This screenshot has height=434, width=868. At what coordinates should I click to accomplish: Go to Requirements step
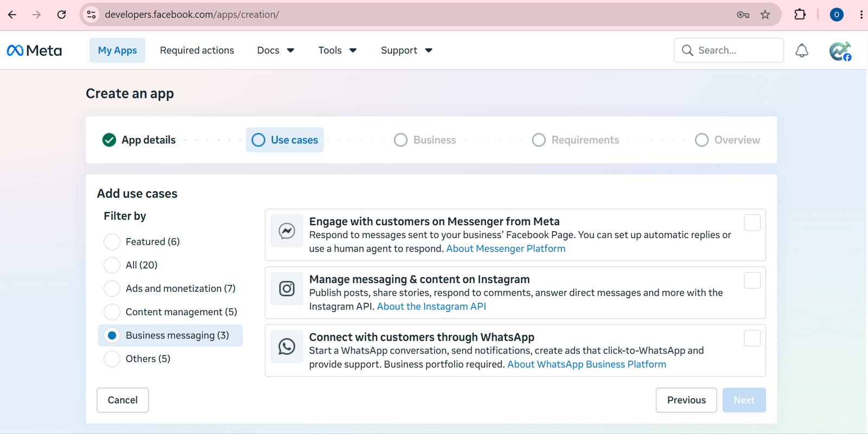[576, 140]
